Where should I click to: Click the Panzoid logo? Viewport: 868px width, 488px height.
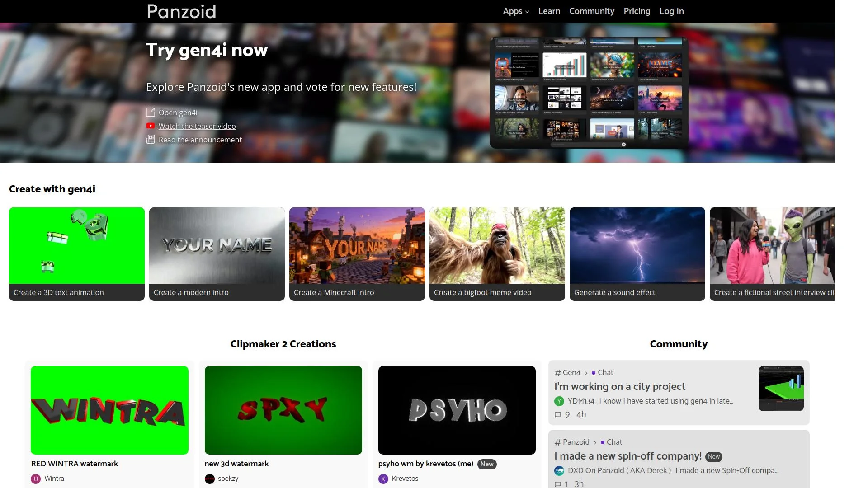[181, 11]
